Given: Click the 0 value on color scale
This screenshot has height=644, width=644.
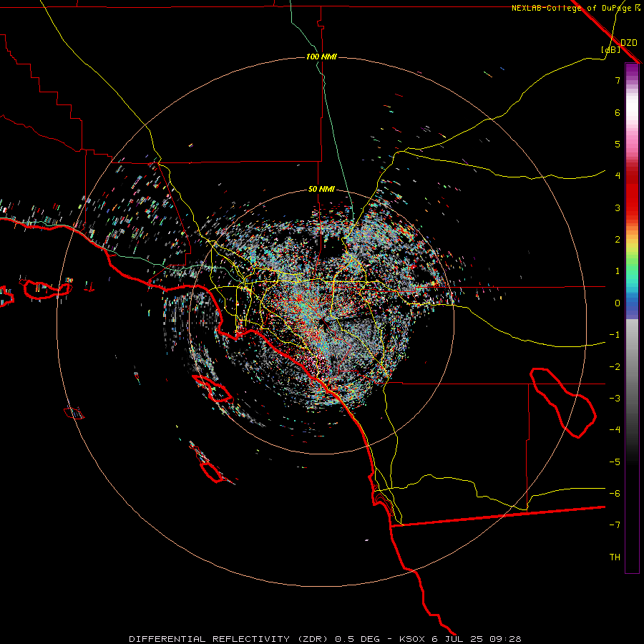Looking at the screenshot, I should click(x=618, y=303).
